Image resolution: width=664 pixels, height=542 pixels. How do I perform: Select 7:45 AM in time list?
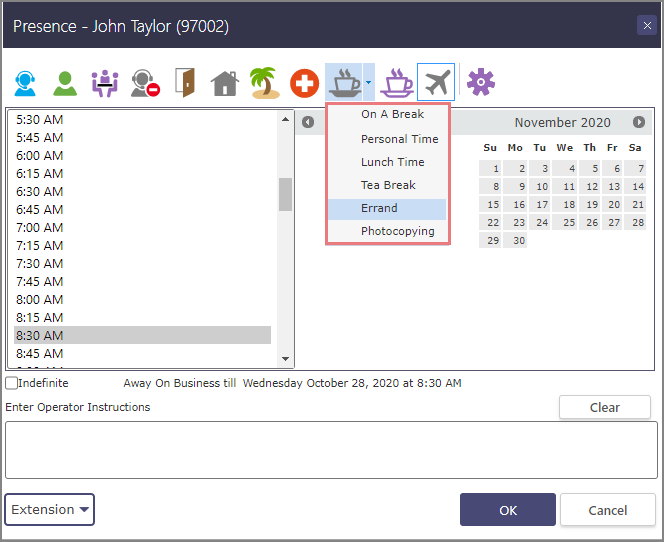click(x=142, y=282)
